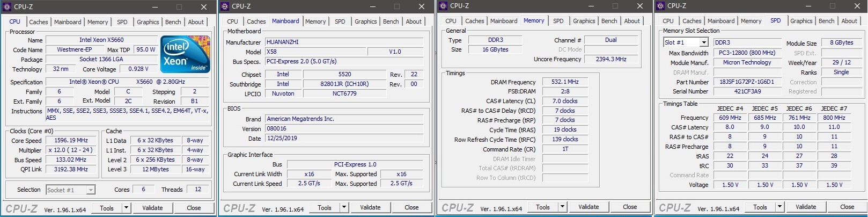Image resolution: width=868 pixels, height=217 pixels.
Task: Click the 1596.19 MHz core speed value
Action: pos(71,140)
